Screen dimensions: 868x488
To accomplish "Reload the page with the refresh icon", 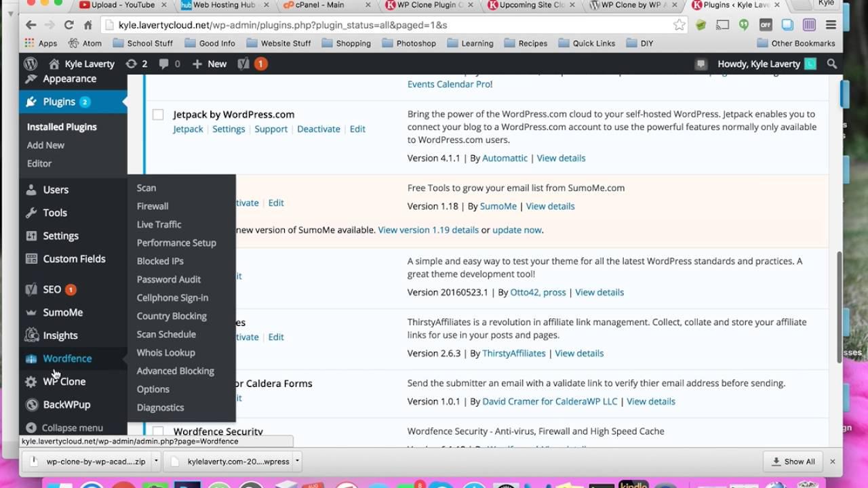I will 68,25.
